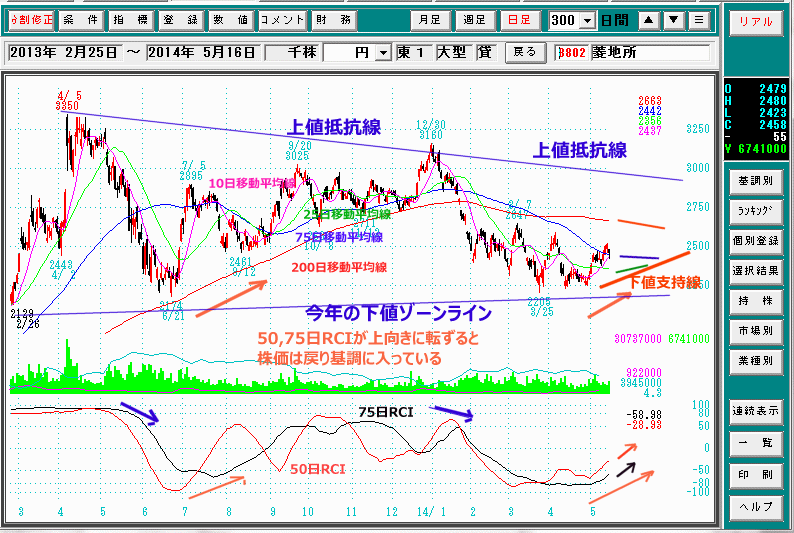
Task: Click the リアル realtime button
Action: pos(756,22)
